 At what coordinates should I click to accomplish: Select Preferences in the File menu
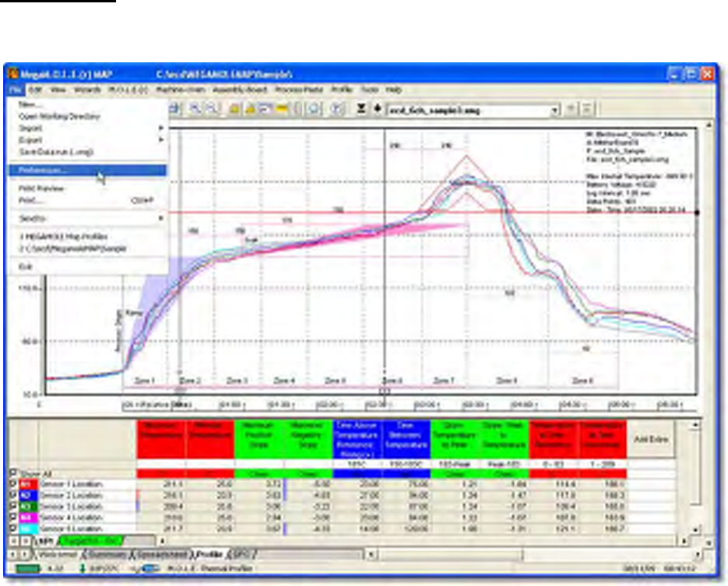pos(87,170)
